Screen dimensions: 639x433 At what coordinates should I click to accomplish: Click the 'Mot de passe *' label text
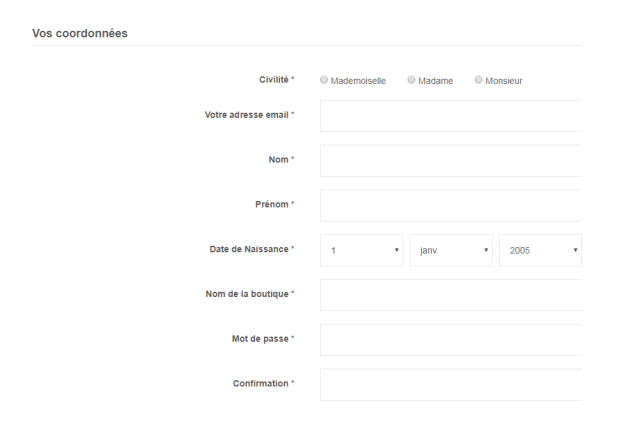coord(263,338)
